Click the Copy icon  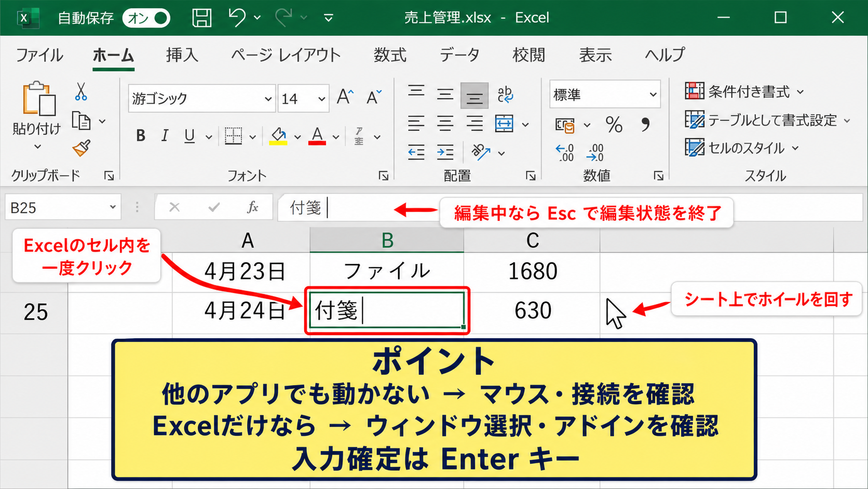pos(81,121)
